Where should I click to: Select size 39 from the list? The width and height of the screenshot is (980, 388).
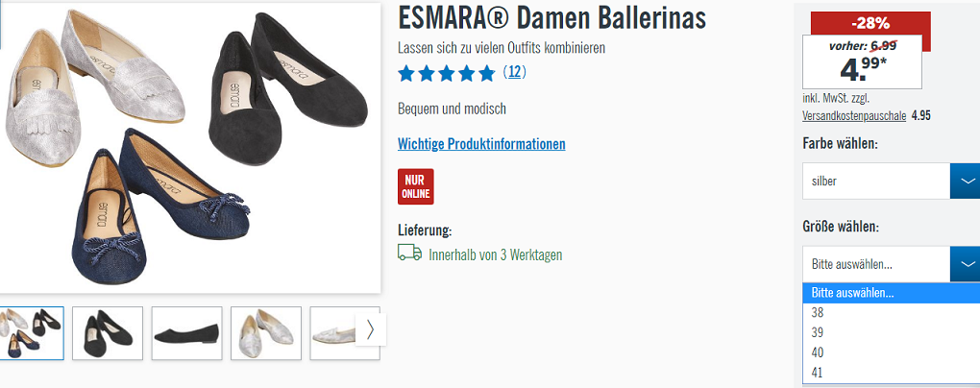tap(892, 332)
